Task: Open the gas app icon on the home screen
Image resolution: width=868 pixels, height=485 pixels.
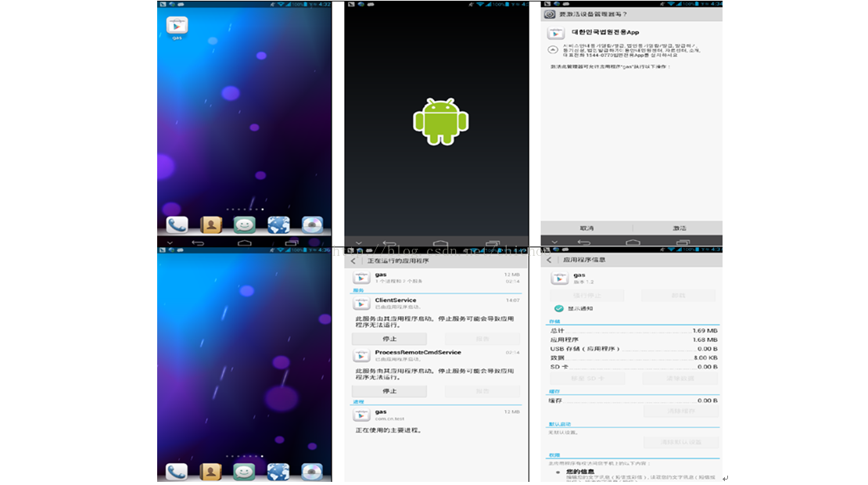Action: (177, 26)
